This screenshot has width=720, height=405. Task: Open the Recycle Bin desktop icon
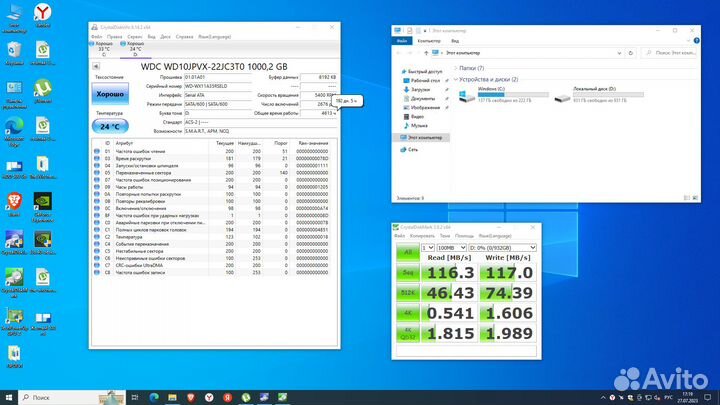pos(14,53)
